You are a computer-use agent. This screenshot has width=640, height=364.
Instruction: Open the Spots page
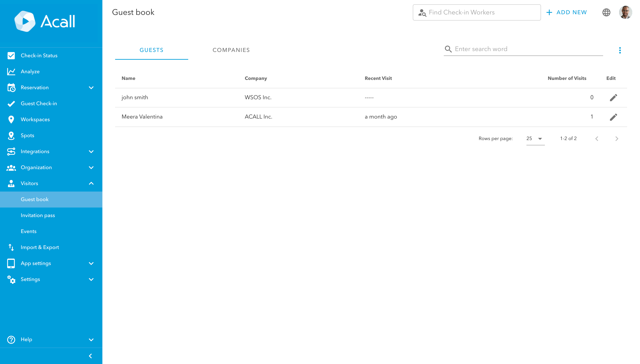click(51, 135)
